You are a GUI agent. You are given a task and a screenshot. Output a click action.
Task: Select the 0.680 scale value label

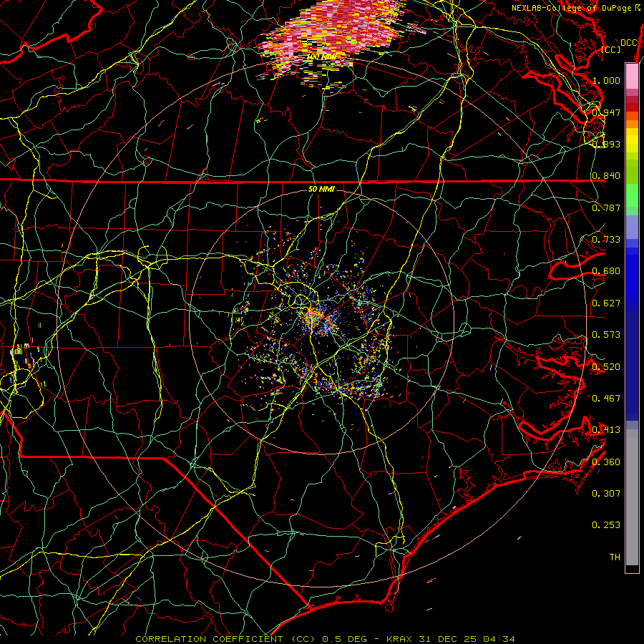pos(606,271)
